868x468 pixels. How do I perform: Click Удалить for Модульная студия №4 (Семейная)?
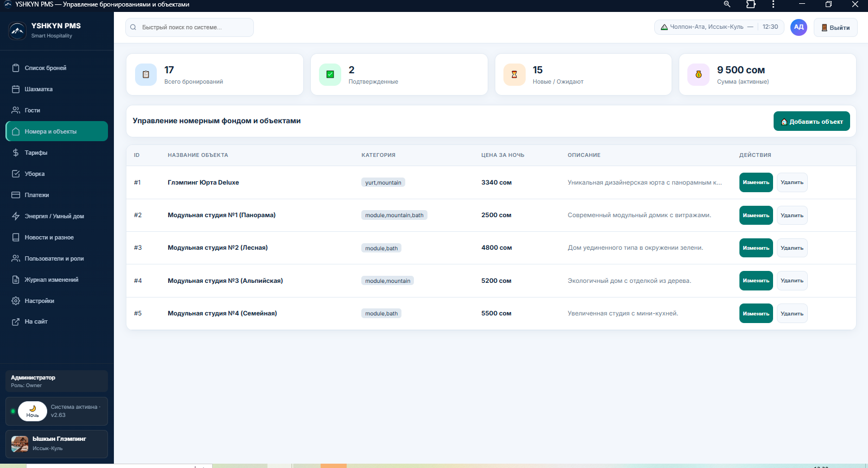point(792,313)
